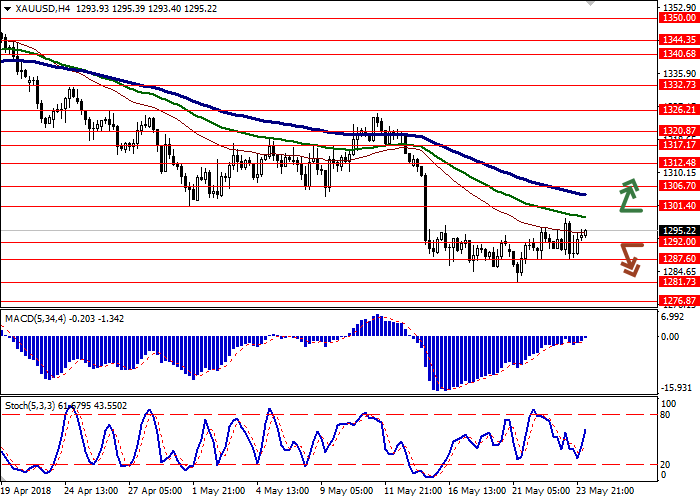This screenshot has height=500, width=700.
Task: Click the 23 May 21:00 time label
Action: tap(604, 491)
